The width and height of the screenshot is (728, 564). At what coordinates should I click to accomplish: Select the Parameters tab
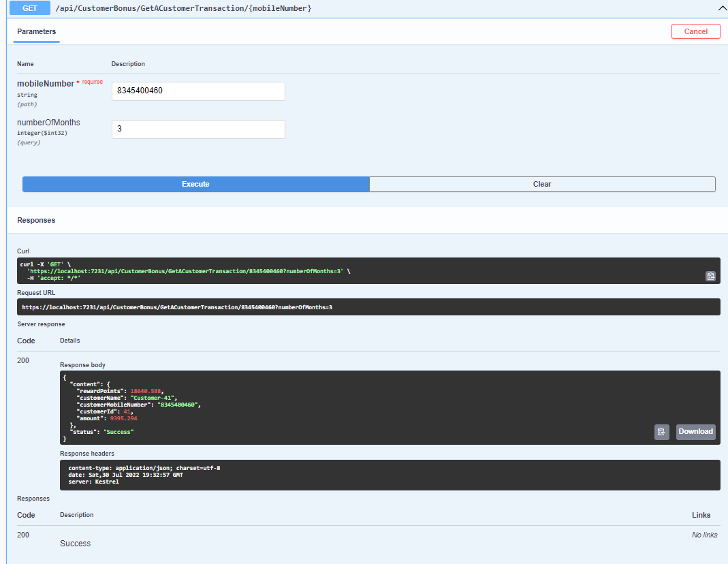(36, 31)
